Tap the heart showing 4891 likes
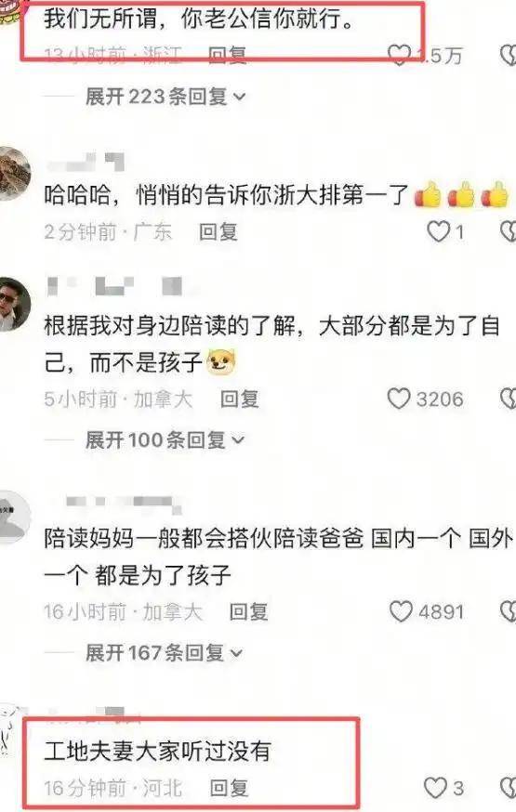This screenshot has height=812, width=516. pos(401,611)
